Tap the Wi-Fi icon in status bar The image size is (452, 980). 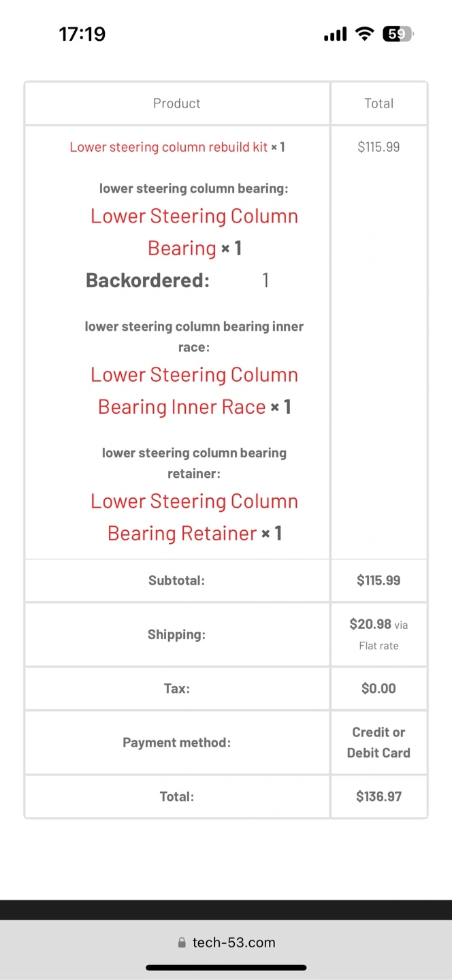pyautogui.click(x=366, y=34)
